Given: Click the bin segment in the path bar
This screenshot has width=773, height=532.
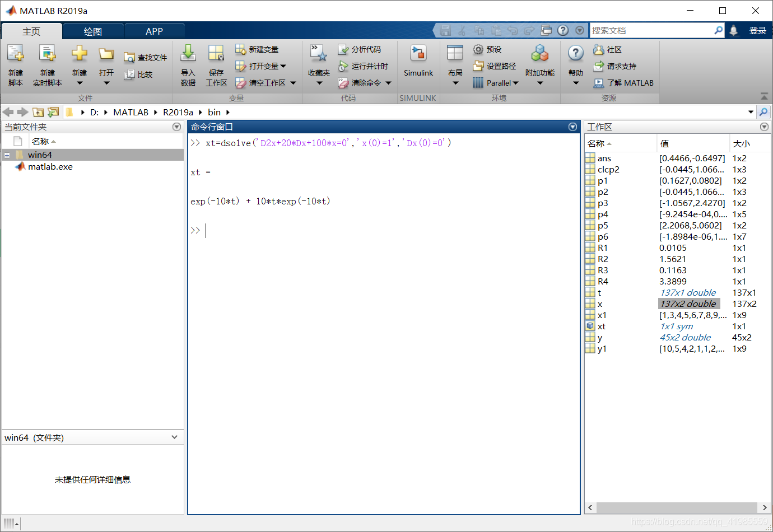Looking at the screenshot, I should 215,112.
